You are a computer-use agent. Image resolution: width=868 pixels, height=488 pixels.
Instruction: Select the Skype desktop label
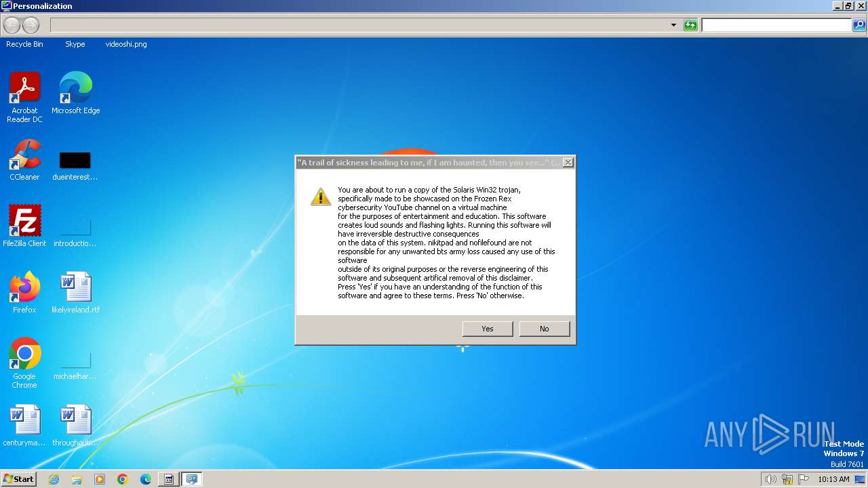tap(75, 44)
